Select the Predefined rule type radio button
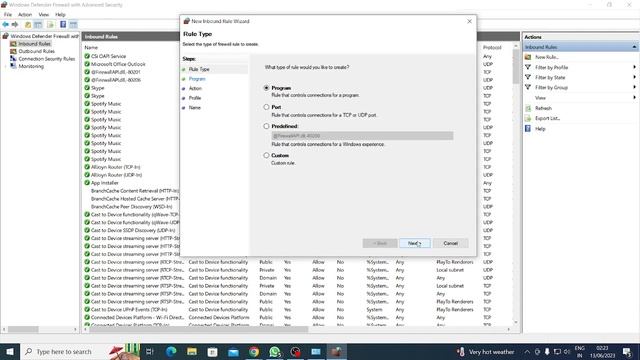The height and width of the screenshot is (360, 640). pos(267,126)
